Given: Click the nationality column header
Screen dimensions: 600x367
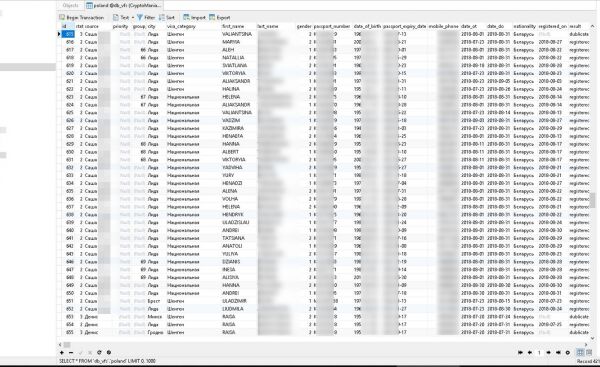Looking at the screenshot, I should click(x=525, y=26).
